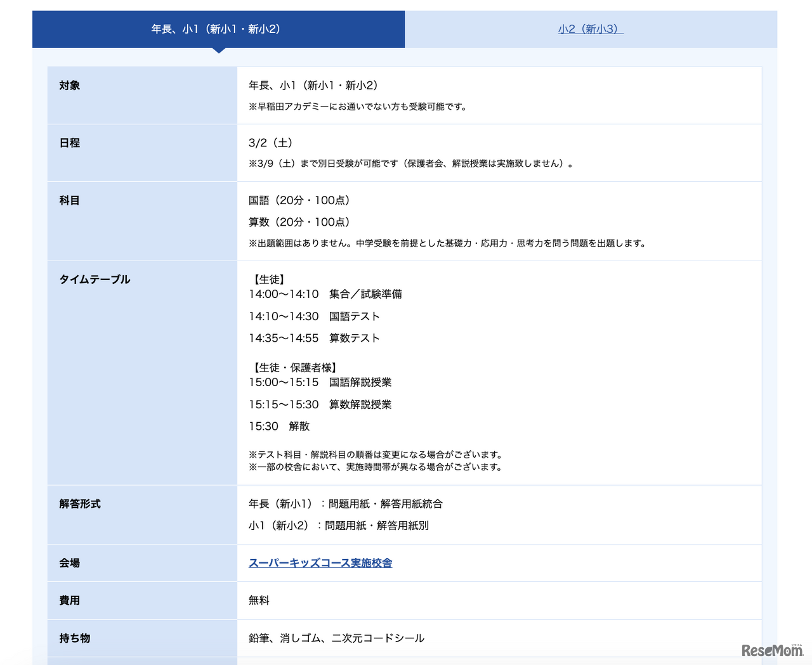Click the 3/2（土） date text
This screenshot has height=665, width=812.
(271, 143)
